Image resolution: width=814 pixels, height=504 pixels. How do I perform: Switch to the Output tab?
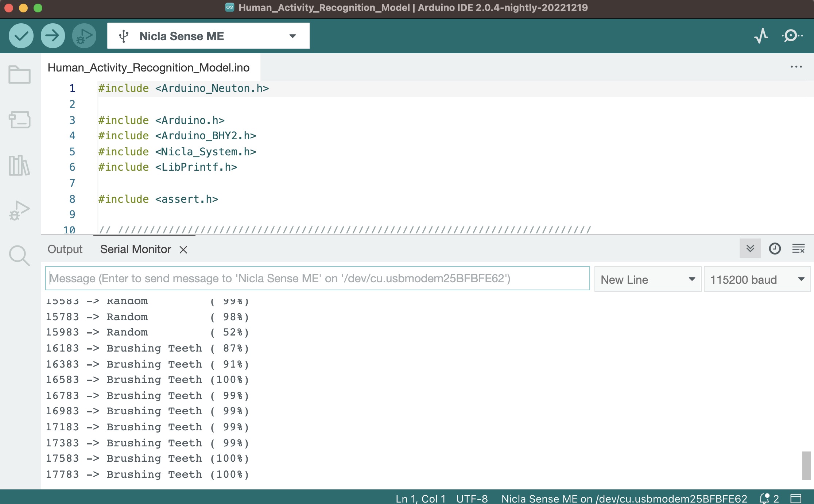pos(65,249)
